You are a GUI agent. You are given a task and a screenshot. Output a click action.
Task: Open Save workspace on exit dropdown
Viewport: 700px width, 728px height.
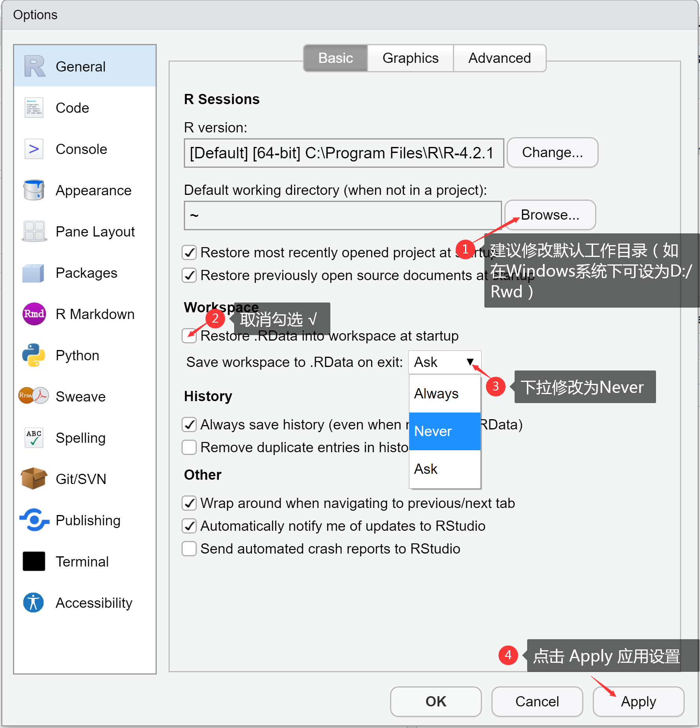tap(445, 362)
